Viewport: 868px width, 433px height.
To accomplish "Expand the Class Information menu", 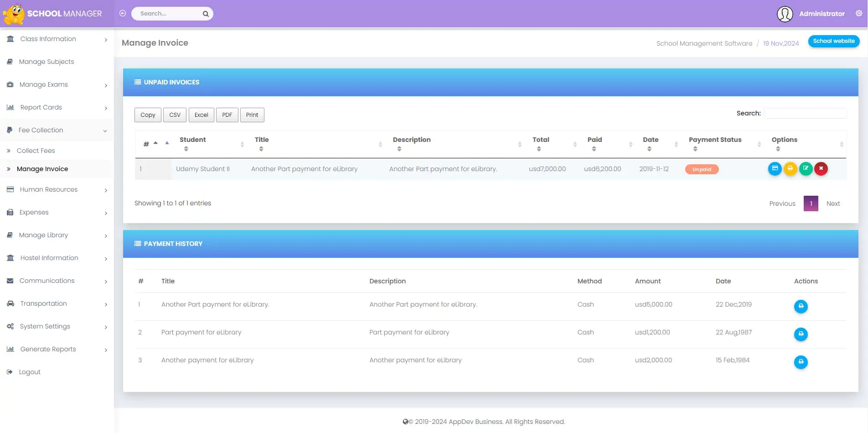I will pos(57,39).
